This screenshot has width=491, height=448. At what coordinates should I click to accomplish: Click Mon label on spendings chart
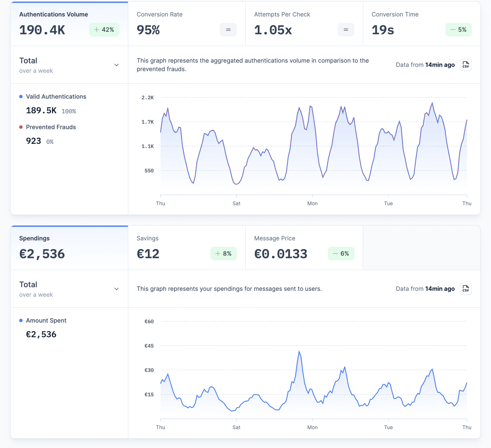[x=312, y=428]
